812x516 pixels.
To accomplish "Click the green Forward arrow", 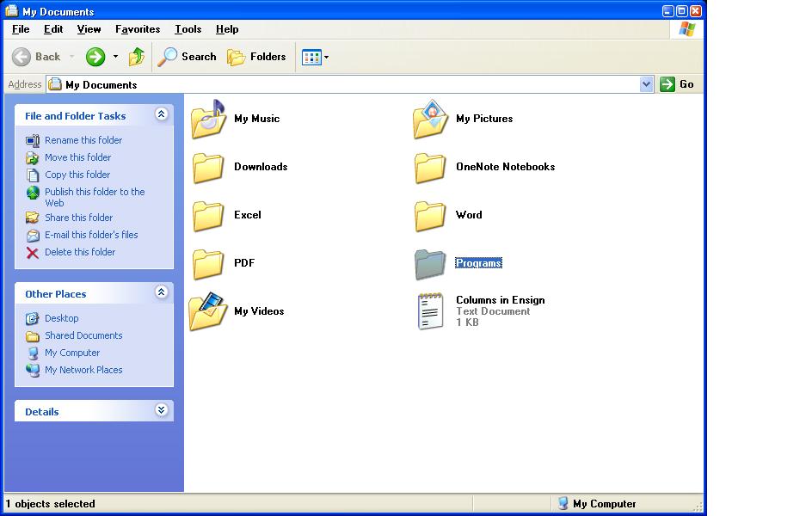I will (x=95, y=57).
